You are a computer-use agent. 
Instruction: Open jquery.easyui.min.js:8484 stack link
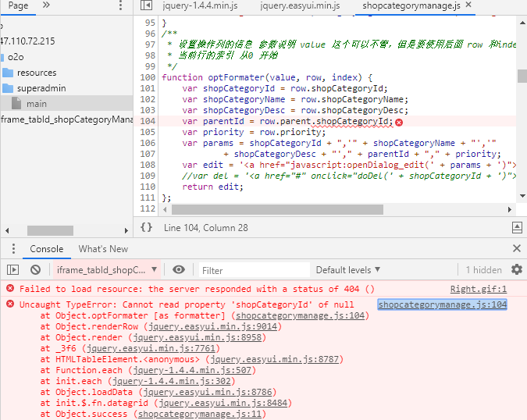click(x=223, y=403)
